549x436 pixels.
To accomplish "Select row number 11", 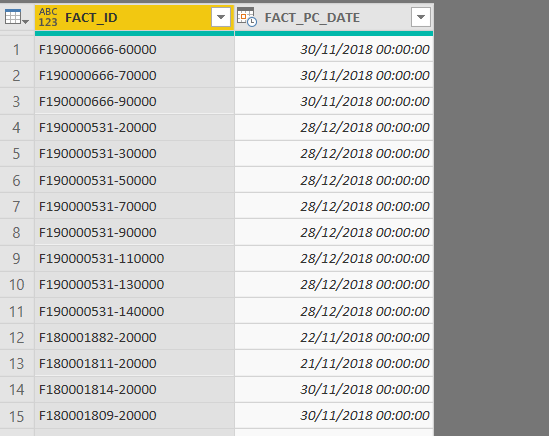I will coord(17,311).
